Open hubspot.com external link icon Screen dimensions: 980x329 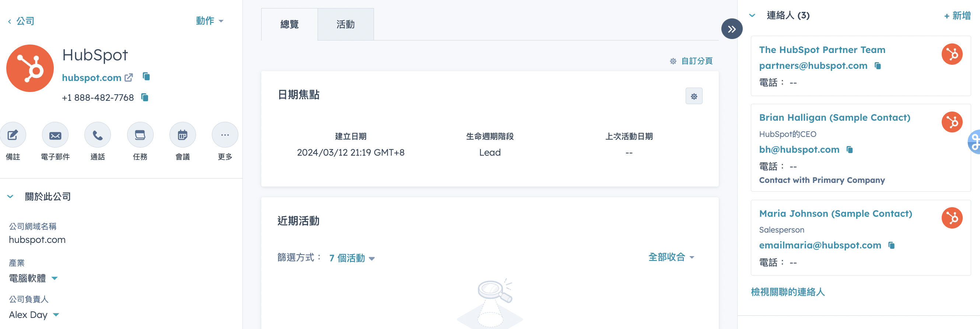[x=129, y=78]
